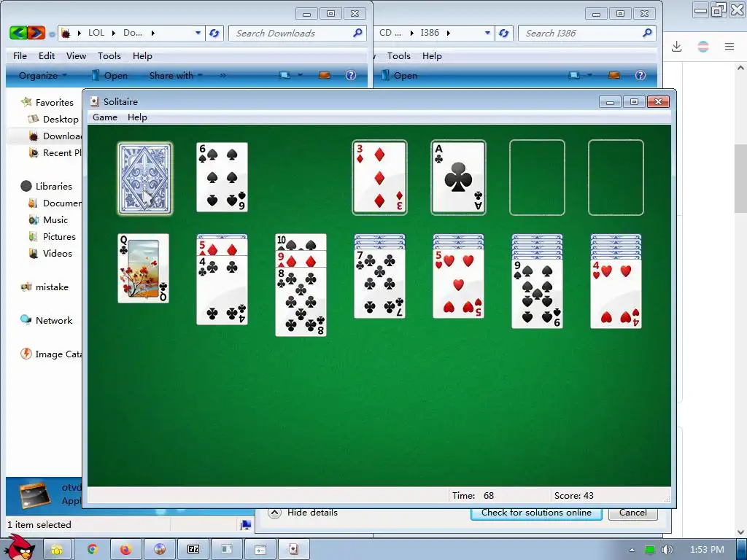The height and width of the screenshot is (560, 747).
Task: Click the Search Downloads field
Action: 298,33
